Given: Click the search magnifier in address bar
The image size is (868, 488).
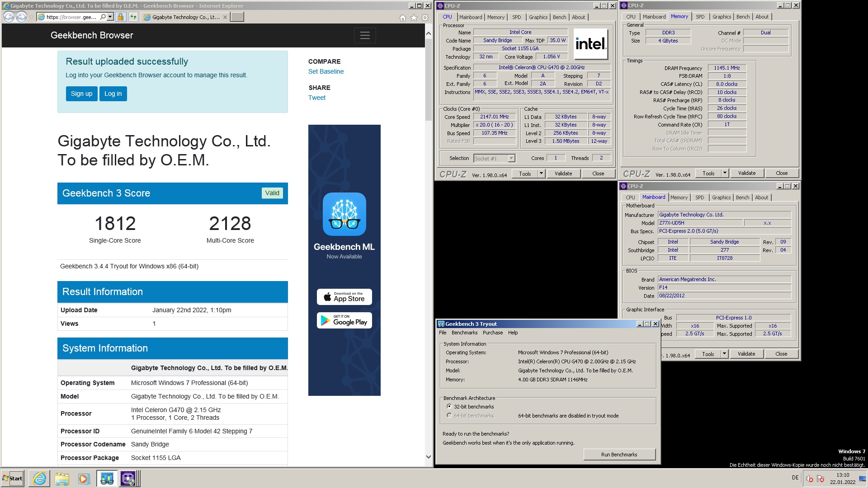Looking at the screenshot, I should pos(103,17).
